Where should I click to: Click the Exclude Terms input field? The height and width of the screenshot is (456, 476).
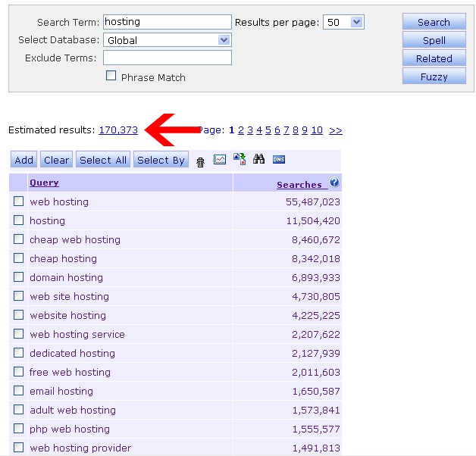coord(168,58)
